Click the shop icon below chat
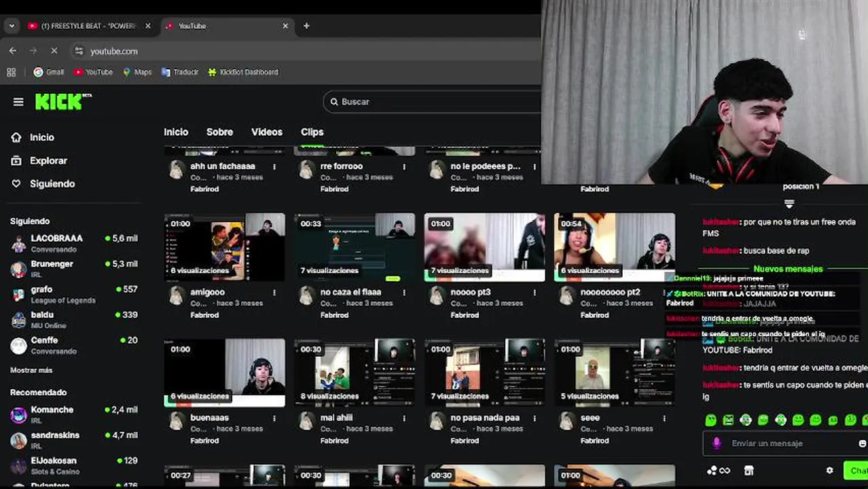The height and width of the screenshot is (489, 868). tap(748, 471)
